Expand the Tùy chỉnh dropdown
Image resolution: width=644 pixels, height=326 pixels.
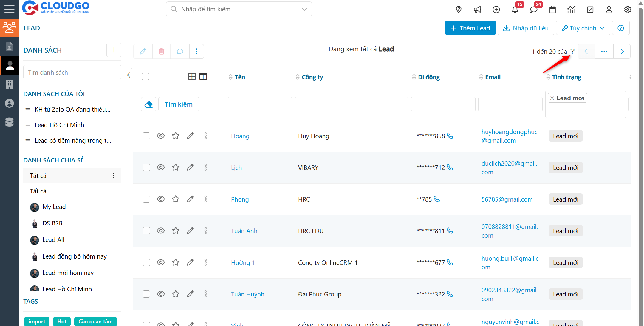[583, 28]
